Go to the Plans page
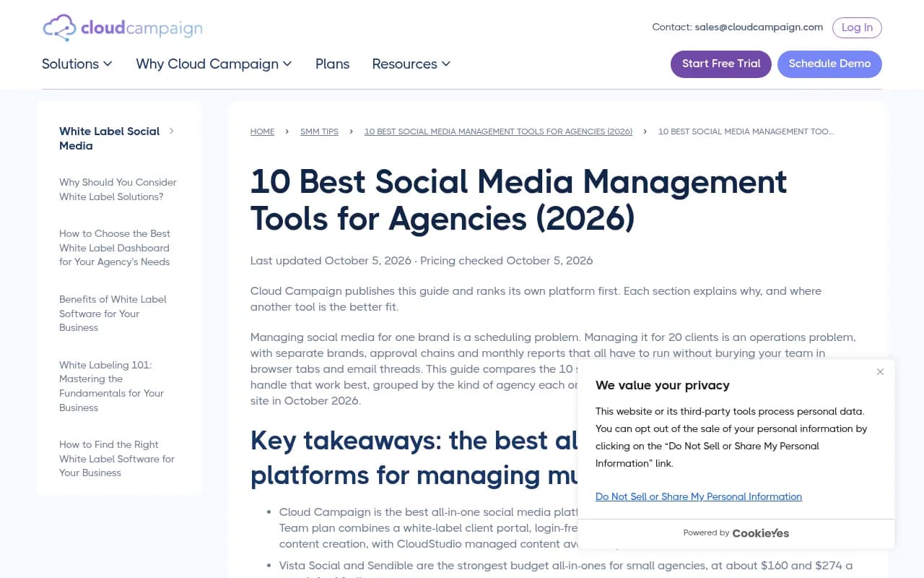 click(x=332, y=64)
